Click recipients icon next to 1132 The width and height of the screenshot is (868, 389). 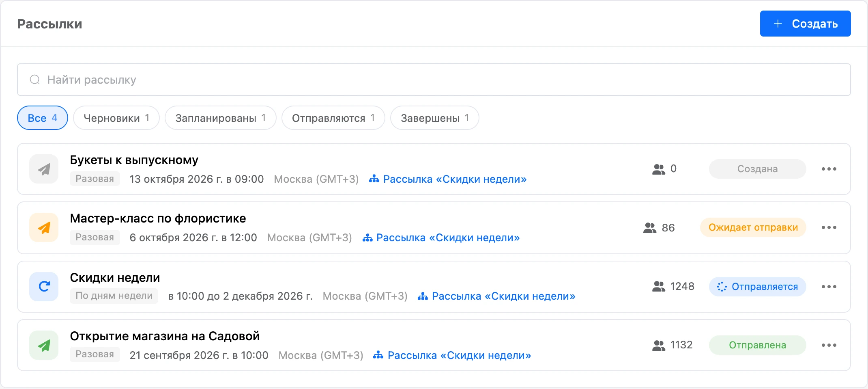click(x=659, y=345)
